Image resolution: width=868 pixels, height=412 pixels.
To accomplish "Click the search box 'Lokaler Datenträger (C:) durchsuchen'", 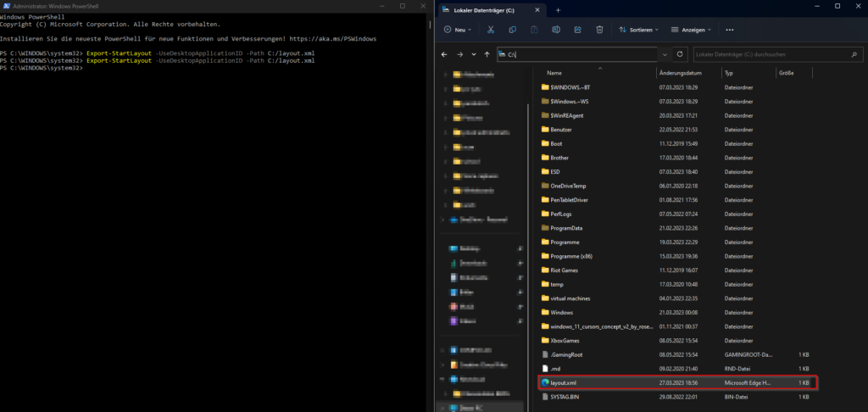I will coord(778,54).
